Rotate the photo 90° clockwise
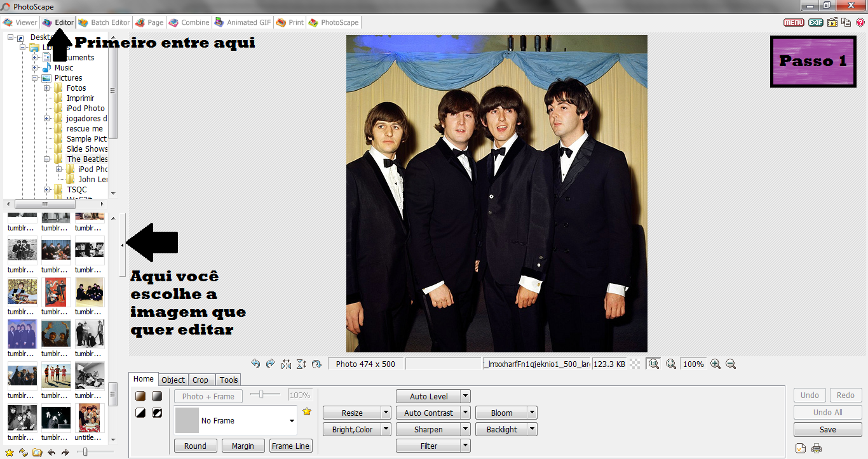Image resolution: width=868 pixels, height=459 pixels. pos(271,364)
